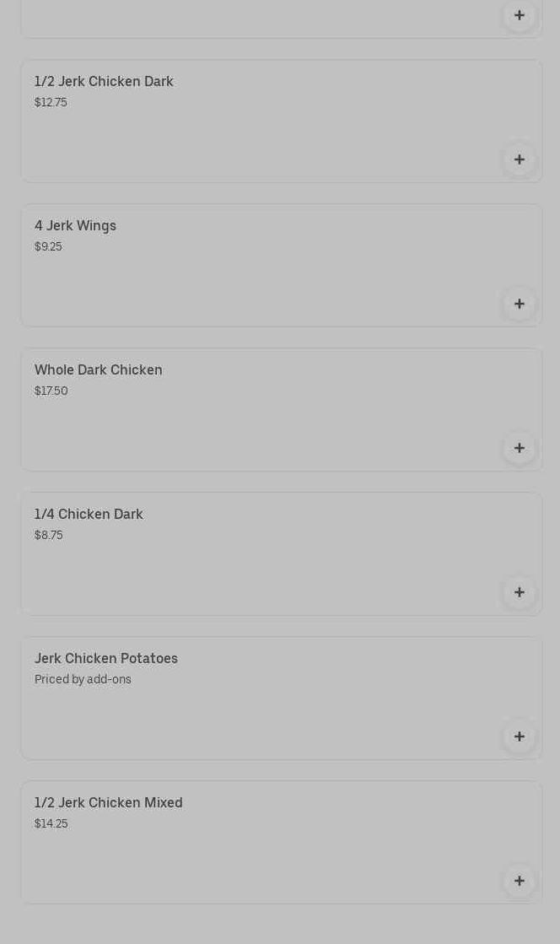Tap plus icon for Whole Dark Chicken
This screenshot has width=560, height=944.
click(x=519, y=448)
